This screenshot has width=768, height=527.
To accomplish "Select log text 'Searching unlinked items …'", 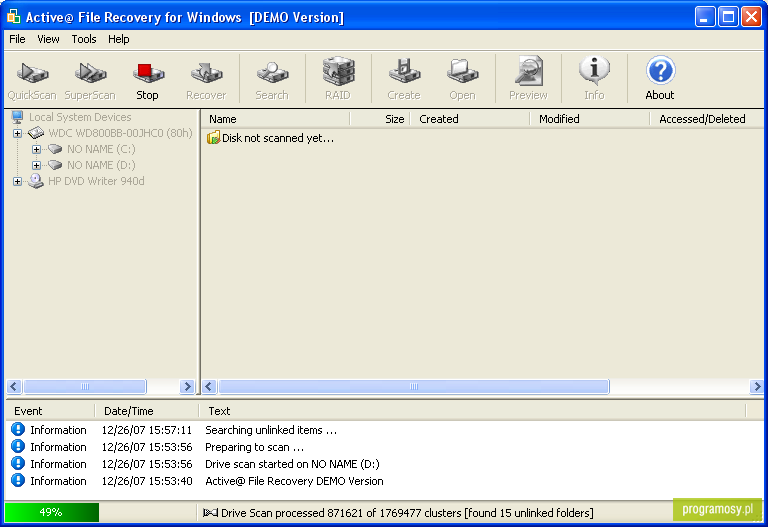I will pyautogui.click(x=271, y=430).
